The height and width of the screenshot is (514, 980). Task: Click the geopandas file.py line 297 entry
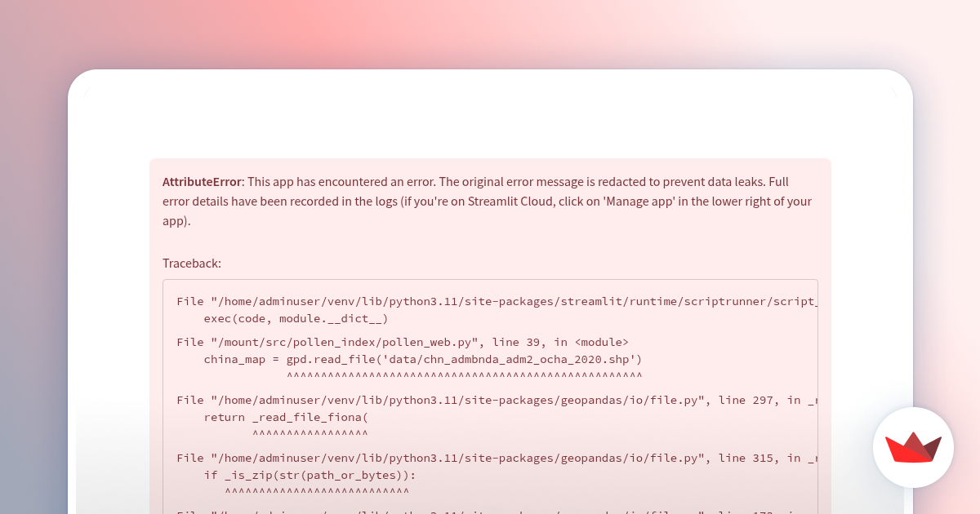[x=497, y=400]
